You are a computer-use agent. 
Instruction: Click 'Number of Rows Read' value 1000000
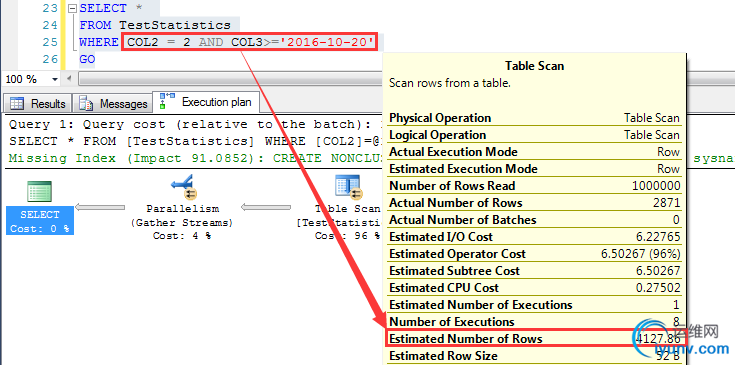click(x=656, y=186)
